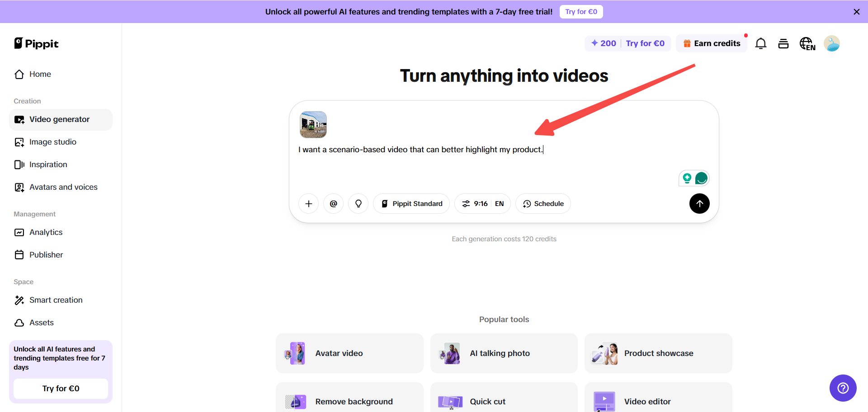The height and width of the screenshot is (412, 868).
Task: Open Avatars and voices
Action: pyautogui.click(x=61, y=187)
